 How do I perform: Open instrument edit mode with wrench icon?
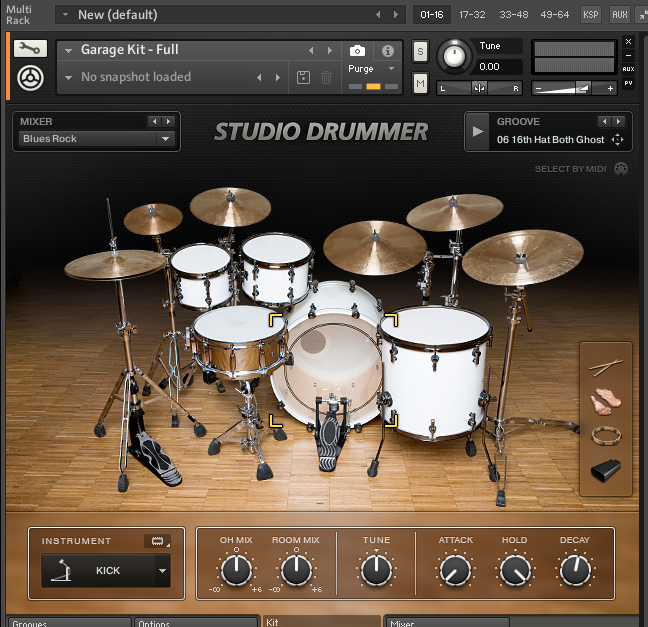pyautogui.click(x=30, y=49)
